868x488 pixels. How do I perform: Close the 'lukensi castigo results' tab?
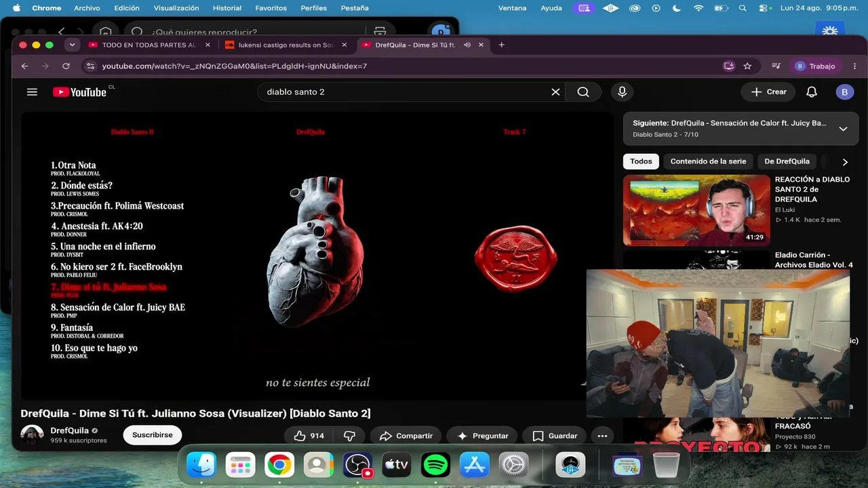pos(344,45)
